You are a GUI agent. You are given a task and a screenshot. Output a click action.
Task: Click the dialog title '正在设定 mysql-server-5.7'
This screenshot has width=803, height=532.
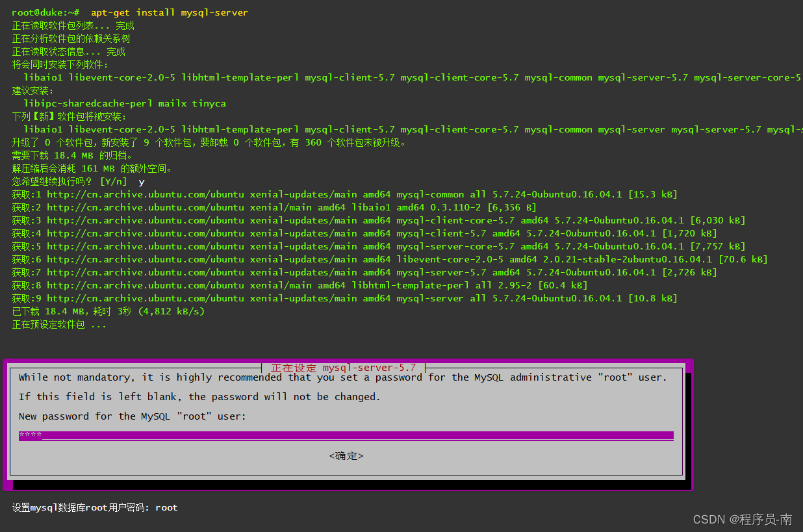pos(343,368)
